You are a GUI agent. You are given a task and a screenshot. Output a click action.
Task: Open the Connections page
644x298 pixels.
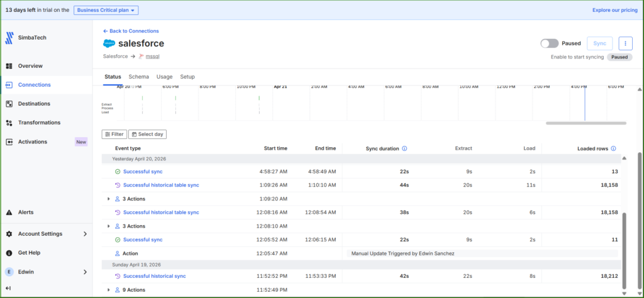coord(35,85)
